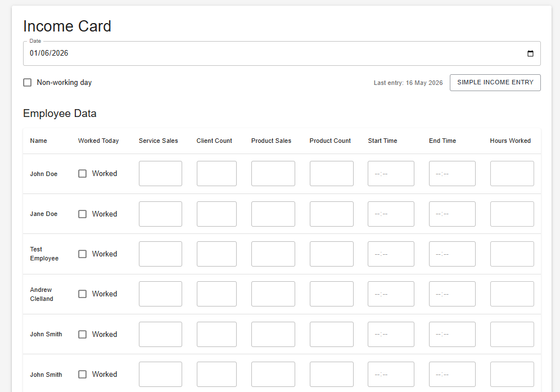Tick the Non-working day checkbox
Image resolution: width=560 pixels, height=392 pixels.
coord(27,83)
